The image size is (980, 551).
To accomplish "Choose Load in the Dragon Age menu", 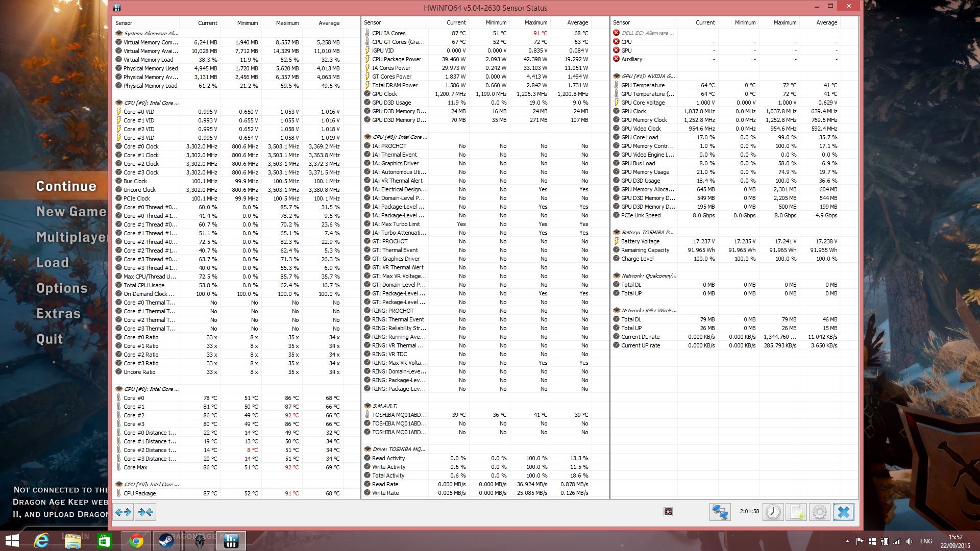I will coord(52,263).
